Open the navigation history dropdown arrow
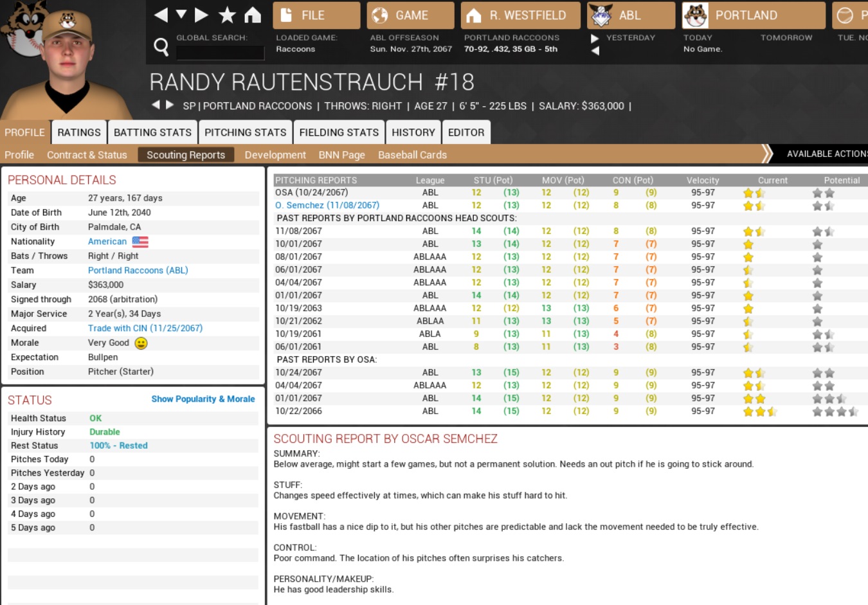 pyautogui.click(x=181, y=15)
